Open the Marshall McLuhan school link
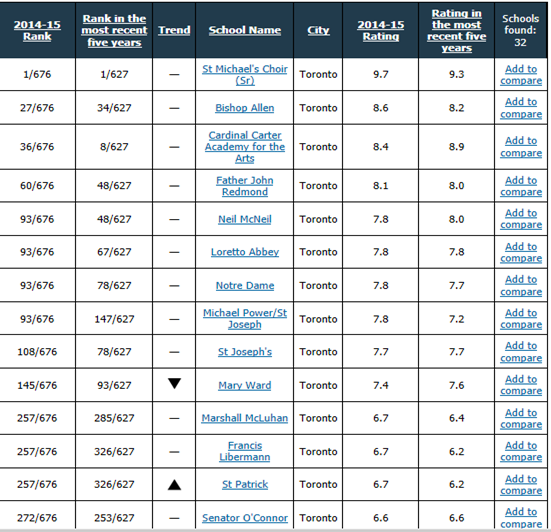The width and height of the screenshot is (551, 532). tap(245, 418)
